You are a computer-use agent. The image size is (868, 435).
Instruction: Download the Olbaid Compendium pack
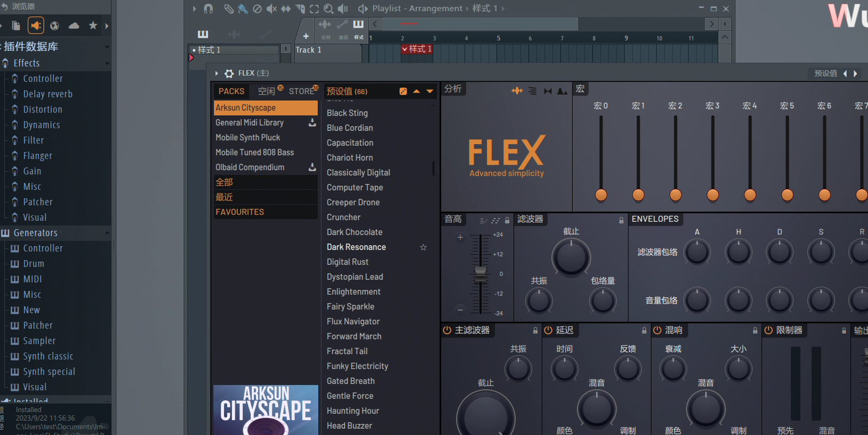(x=312, y=168)
